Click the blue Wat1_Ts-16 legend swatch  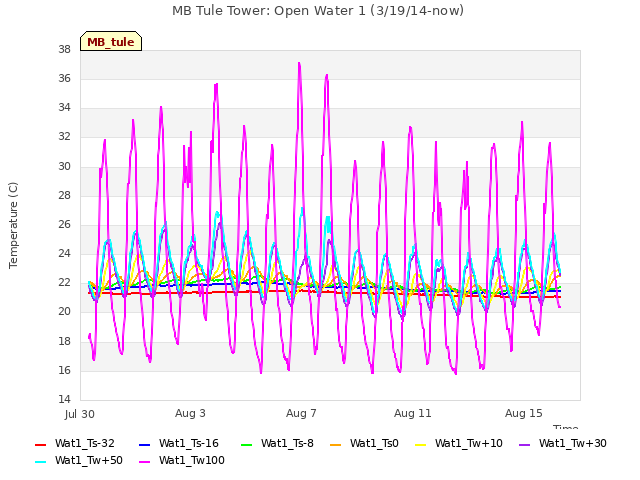pos(144,444)
